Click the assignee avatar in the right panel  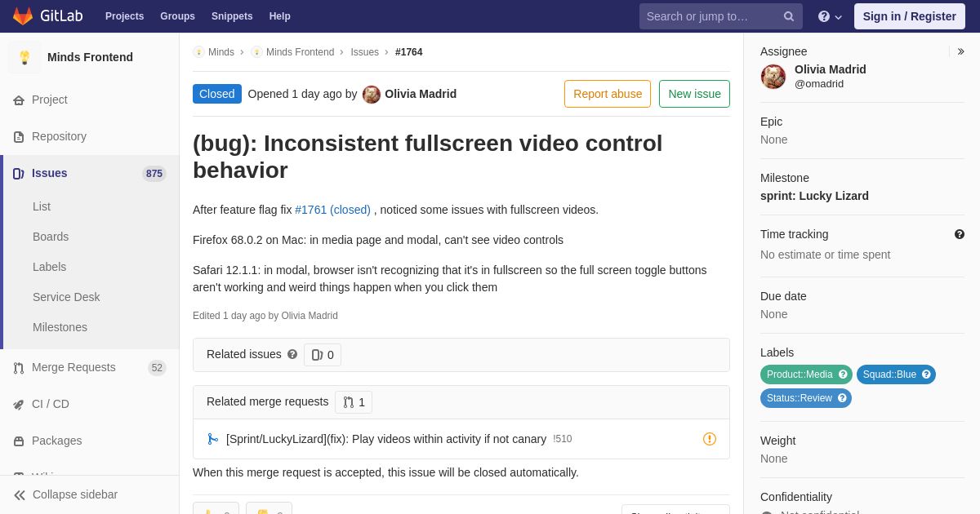773,77
